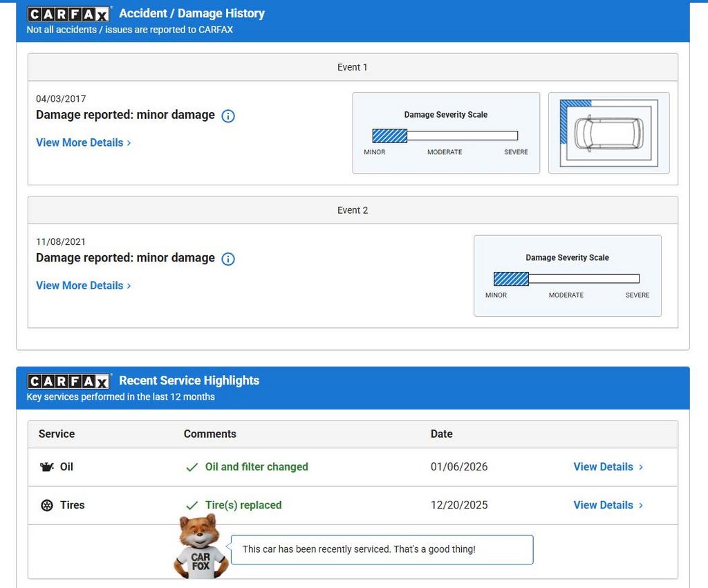Click the CARFAX logo beside Recent Service Highlights
The image size is (708, 588).
tap(68, 381)
